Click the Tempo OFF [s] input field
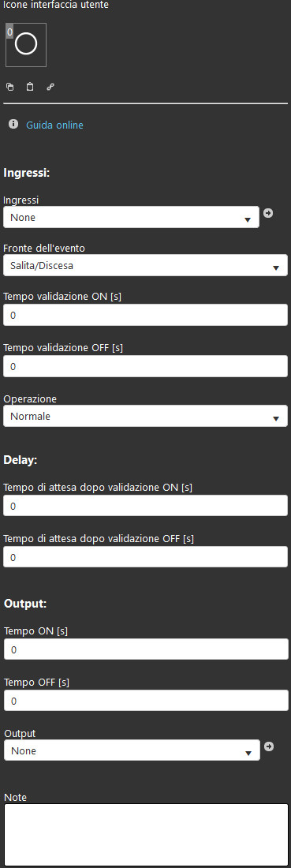The width and height of the screenshot is (291, 868). coord(146,701)
